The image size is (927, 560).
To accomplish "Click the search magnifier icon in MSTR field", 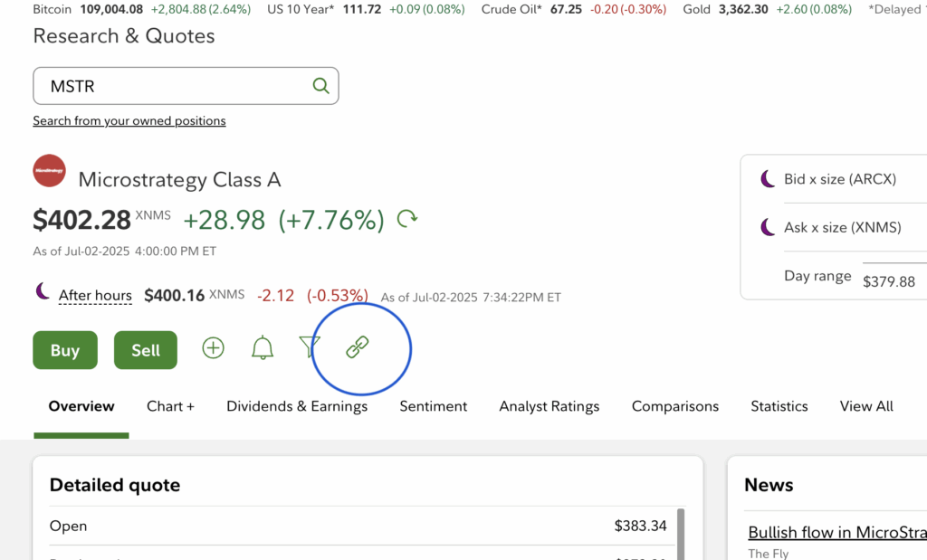I will coord(320,86).
